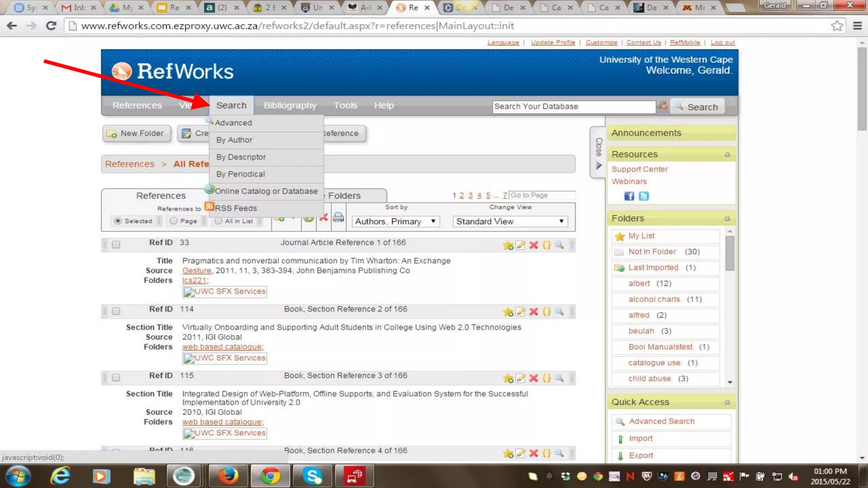Select the Page radio button

pos(173,221)
